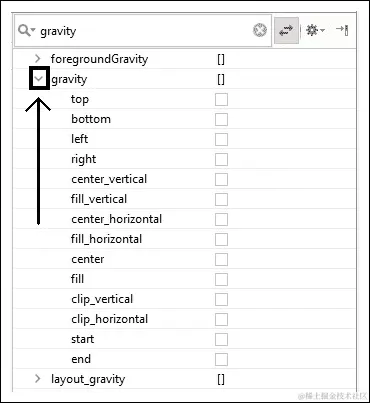
Task: Click the gravity value brackets
Action: coord(221,80)
